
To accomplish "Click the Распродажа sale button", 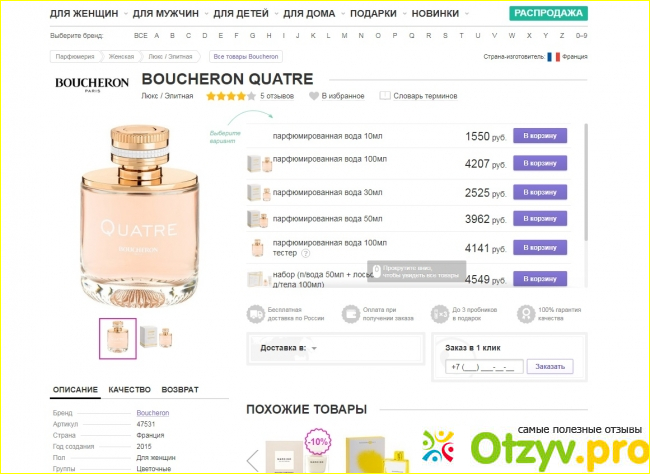I will pos(548,13).
